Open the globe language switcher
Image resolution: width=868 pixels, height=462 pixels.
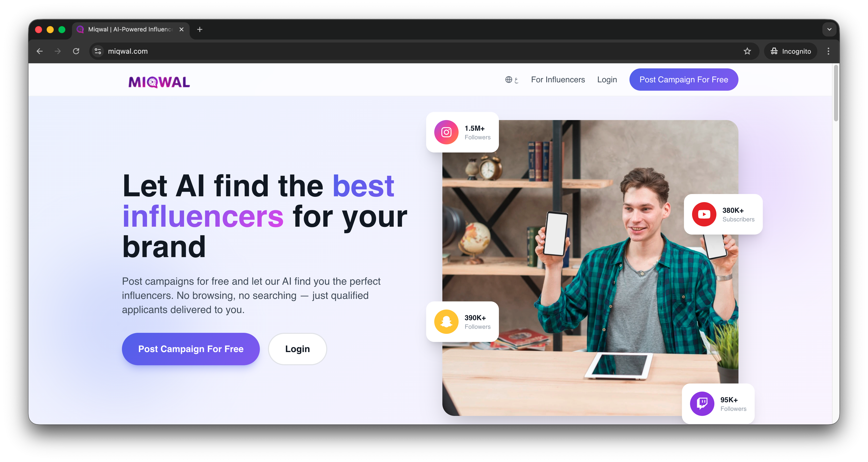(512, 80)
